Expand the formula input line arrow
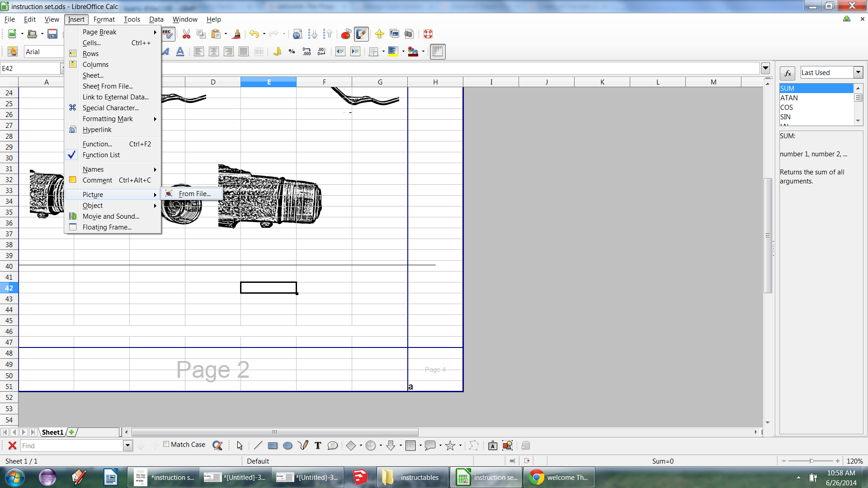Image resolution: width=868 pixels, height=488 pixels. point(765,69)
